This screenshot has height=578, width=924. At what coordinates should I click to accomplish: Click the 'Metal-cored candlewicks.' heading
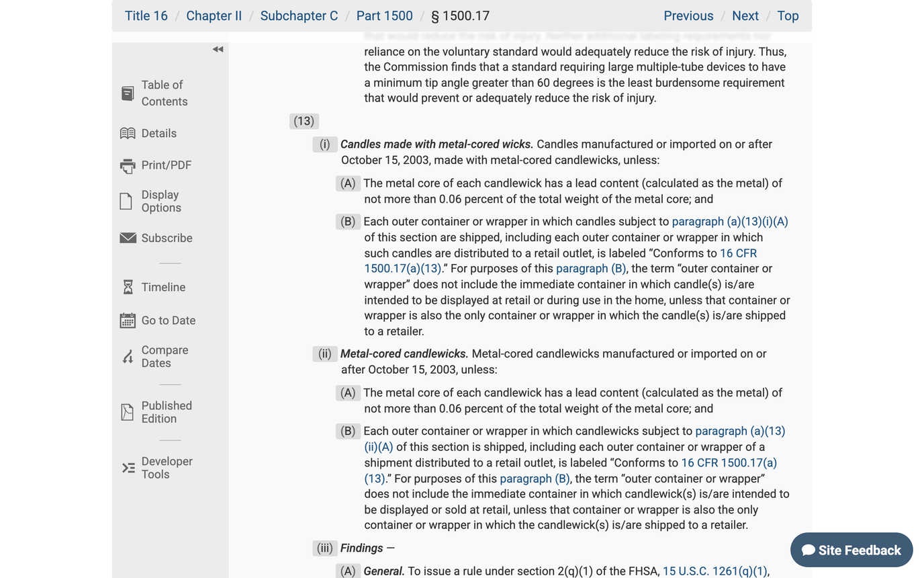[404, 354]
